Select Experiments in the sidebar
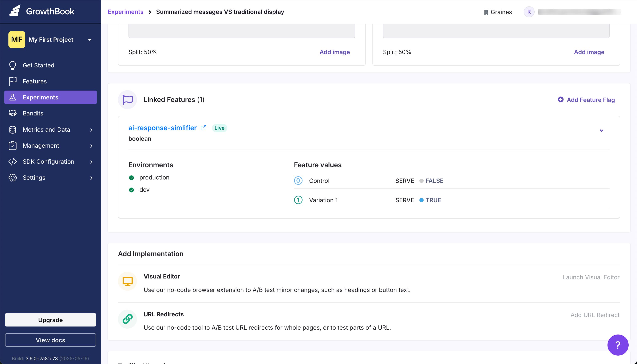637x364 pixels. click(51, 97)
